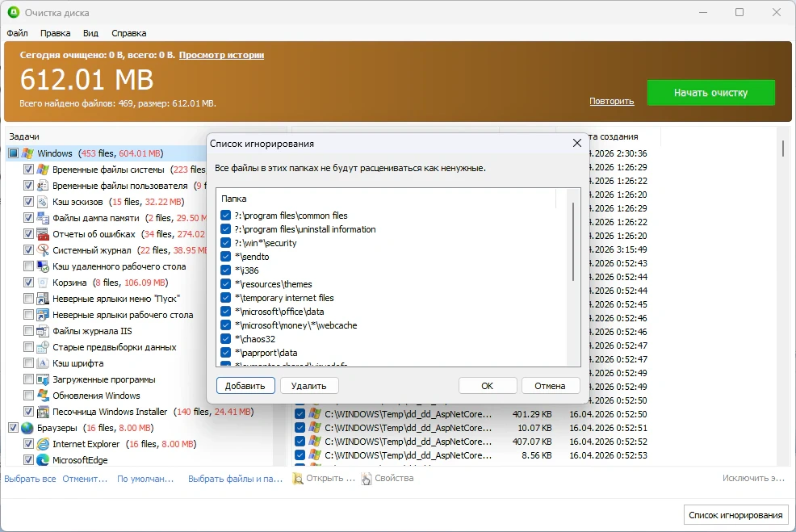
Task: Click the 'Отчеты об ошибках' icon
Action: point(43,234)
